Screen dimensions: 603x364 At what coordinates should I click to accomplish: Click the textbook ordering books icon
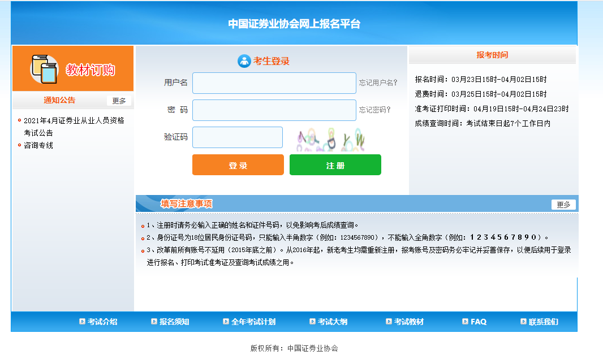pos(44,69)
